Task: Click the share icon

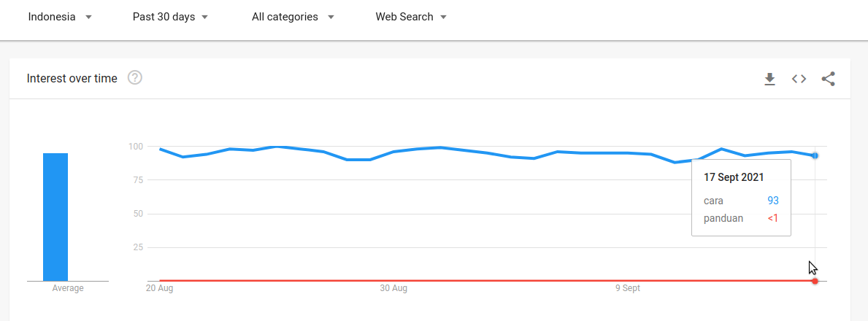Action: [828, 79]
